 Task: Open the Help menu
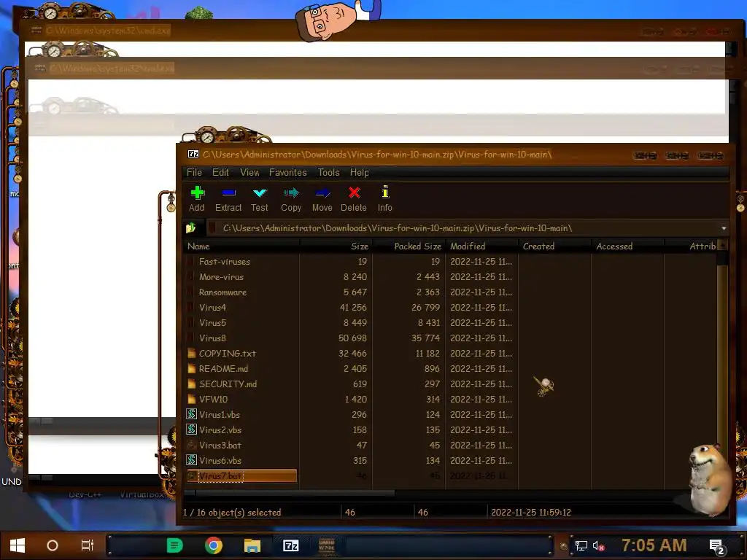click(x=360, y=172)
